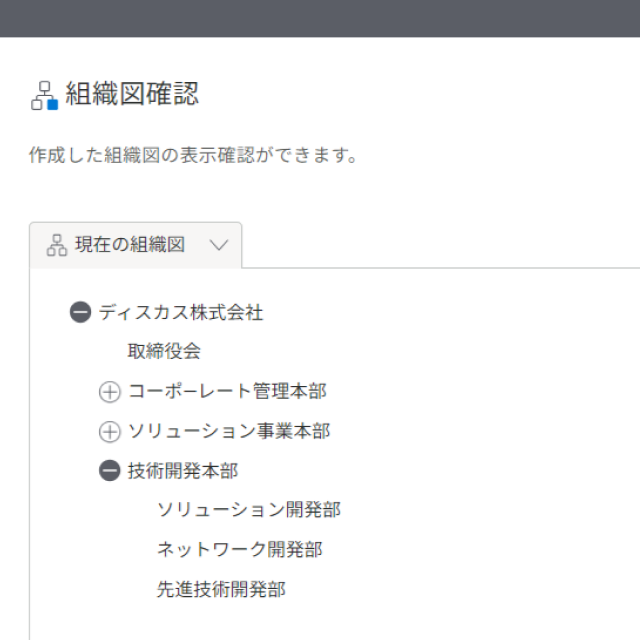Click the org chart icon beside 組織図確認 title

click(x=44, y=96)
